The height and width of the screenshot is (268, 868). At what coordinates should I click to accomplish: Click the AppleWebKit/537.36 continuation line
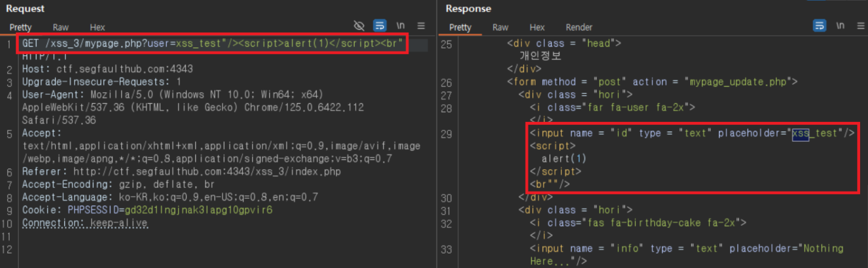192,107
